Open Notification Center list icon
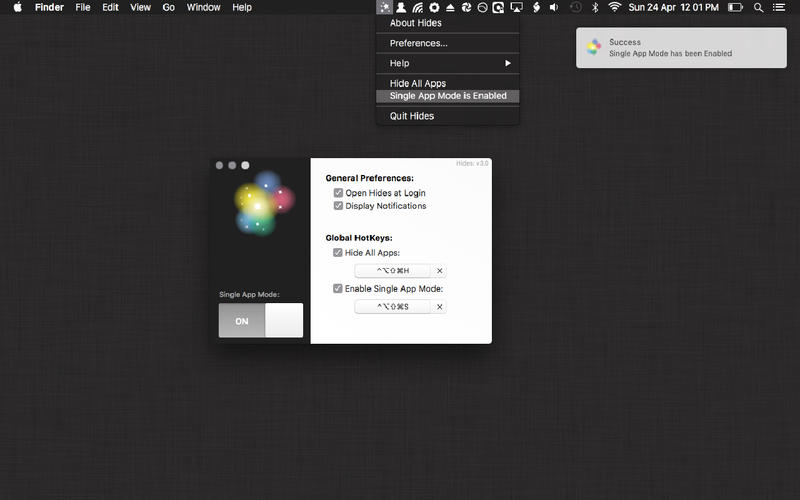The image size is (800, 500). [779, 7]
